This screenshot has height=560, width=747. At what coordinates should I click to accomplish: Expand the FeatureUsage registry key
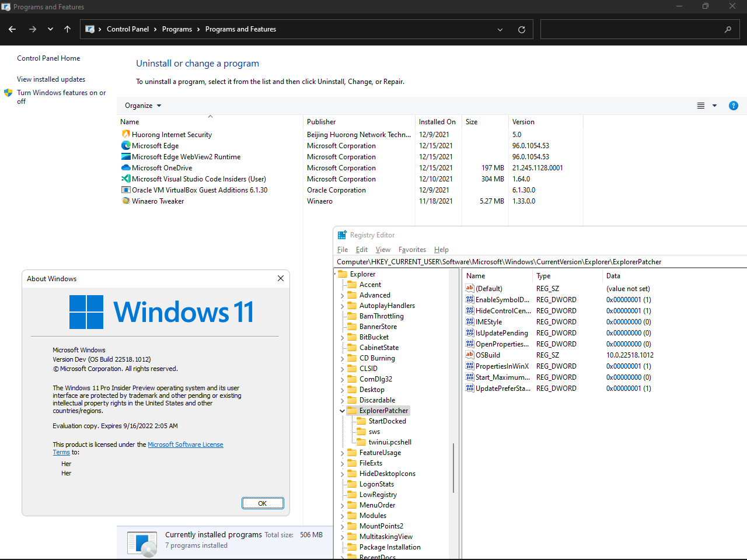(343, 453)
